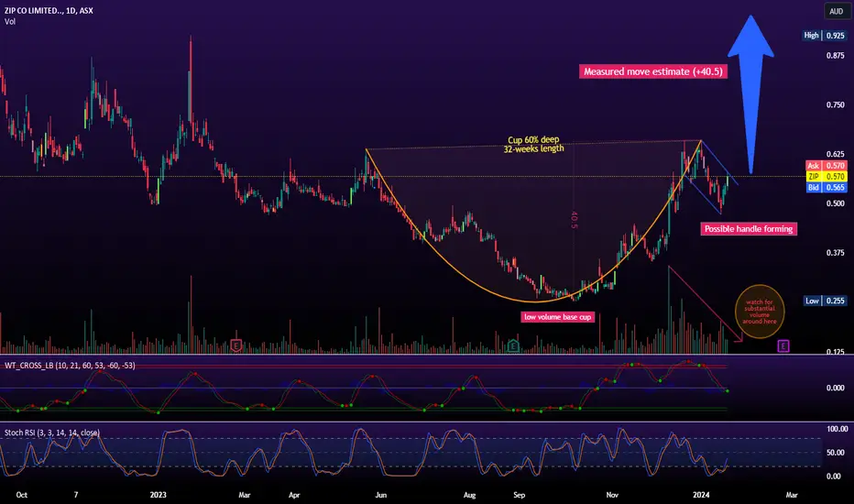Click the green earnings E marker
The height and width of the screenshot is (504, 854).
click(x=512, y=345)
